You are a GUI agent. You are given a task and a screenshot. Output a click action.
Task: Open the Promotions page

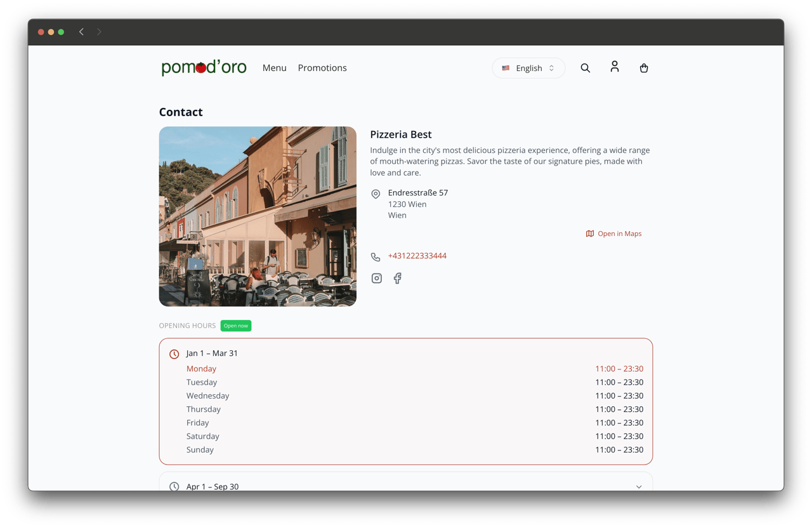point(322,68)
